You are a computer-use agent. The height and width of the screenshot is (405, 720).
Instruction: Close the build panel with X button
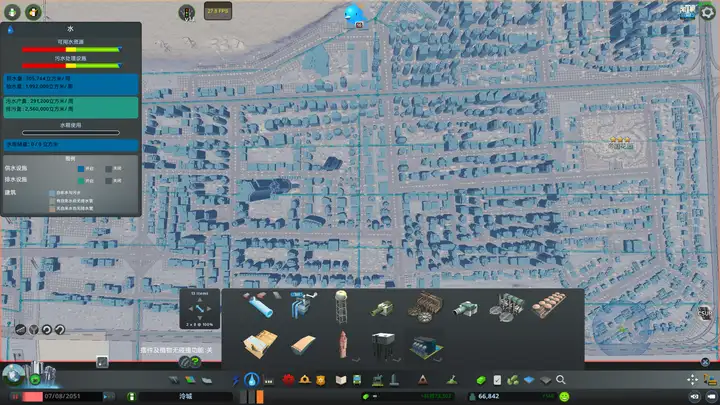(x=705, y=362)
